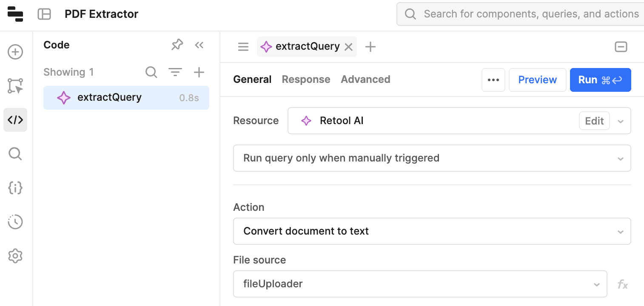
Task: Switch to the Response tab
Action: 306,79
